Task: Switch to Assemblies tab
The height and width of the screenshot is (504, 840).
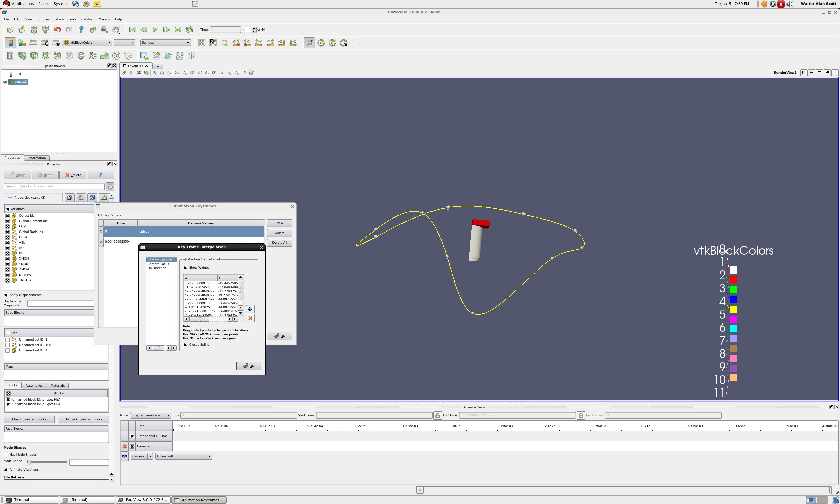Action: coord(34,386)
